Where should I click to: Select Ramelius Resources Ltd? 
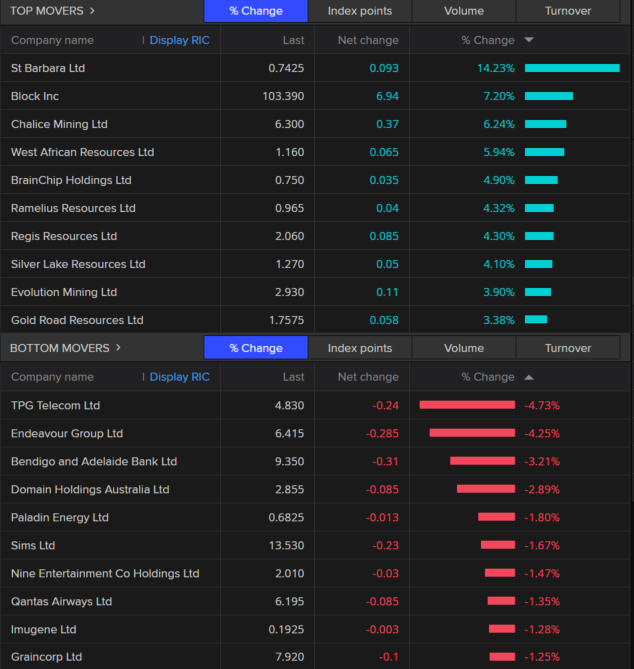point(73,208)
